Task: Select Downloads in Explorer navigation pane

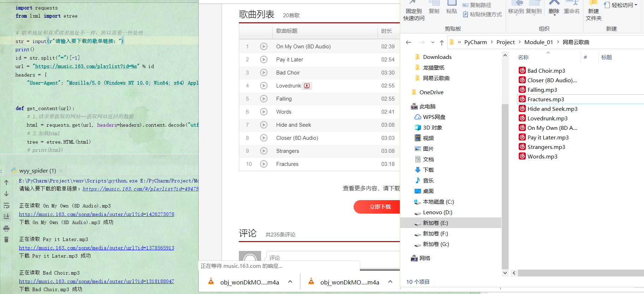Action: pos(437,57)
